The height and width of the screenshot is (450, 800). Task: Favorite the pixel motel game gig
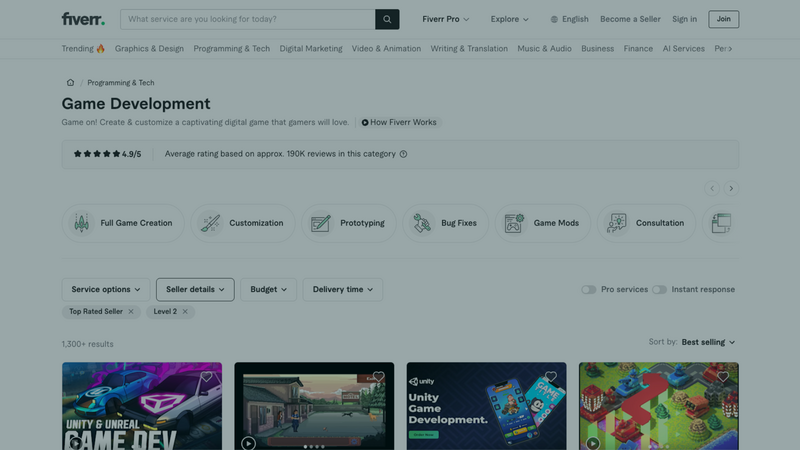(379, 377)
